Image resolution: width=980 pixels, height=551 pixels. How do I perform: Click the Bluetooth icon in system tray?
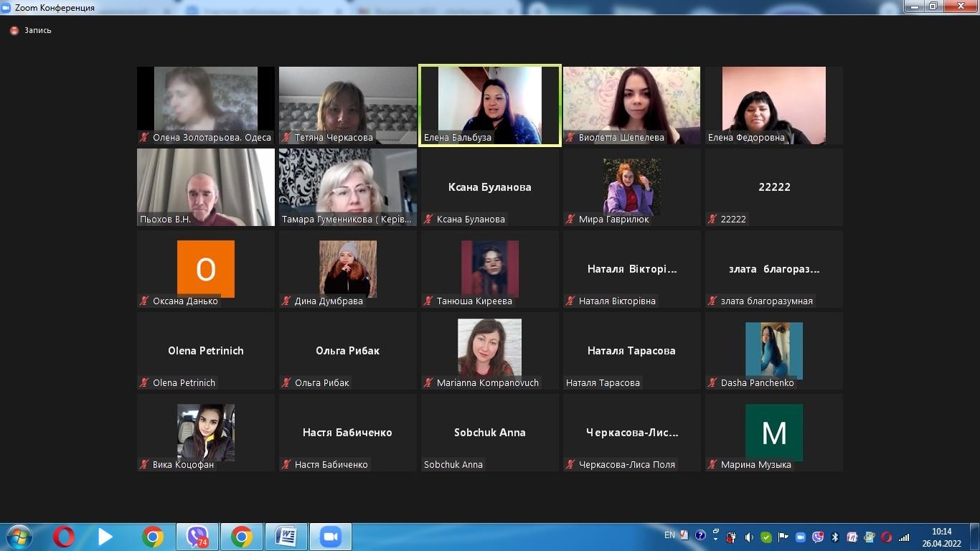835,537
